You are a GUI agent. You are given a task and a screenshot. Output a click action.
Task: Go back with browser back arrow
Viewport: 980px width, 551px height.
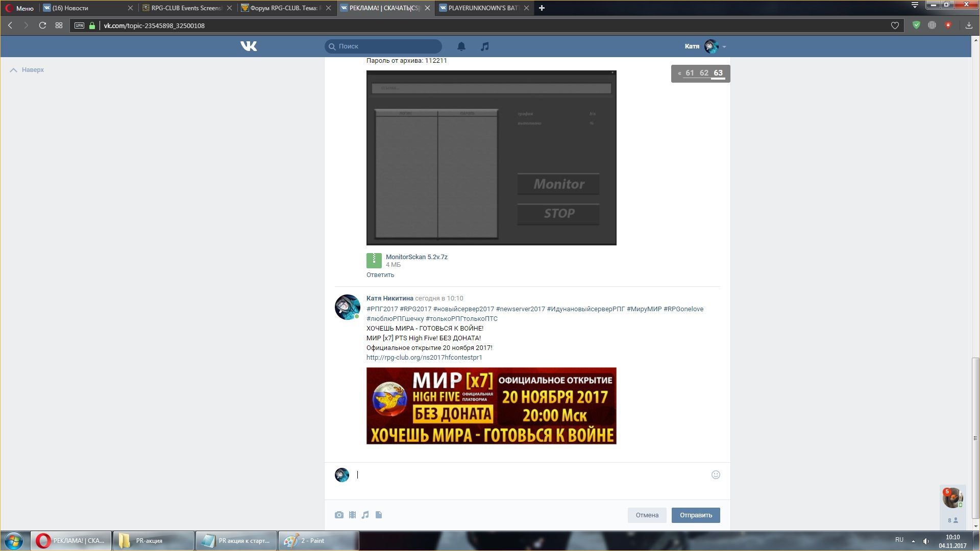coord(10,26)
